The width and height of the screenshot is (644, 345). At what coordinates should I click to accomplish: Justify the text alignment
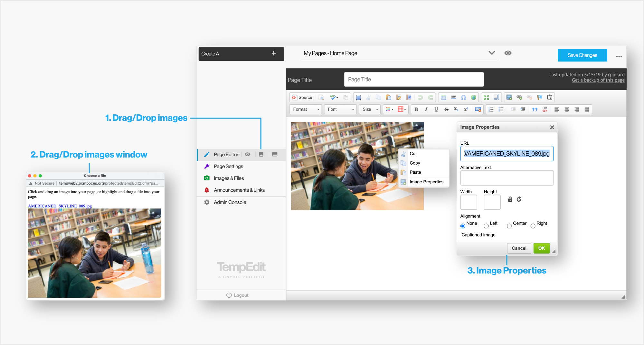[x=587, y=109]
